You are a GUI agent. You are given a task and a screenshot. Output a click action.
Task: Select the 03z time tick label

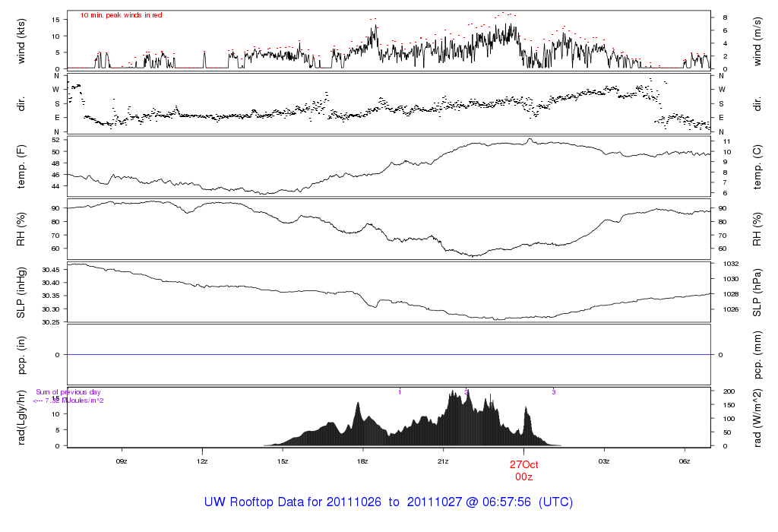[x=604, y=461]
